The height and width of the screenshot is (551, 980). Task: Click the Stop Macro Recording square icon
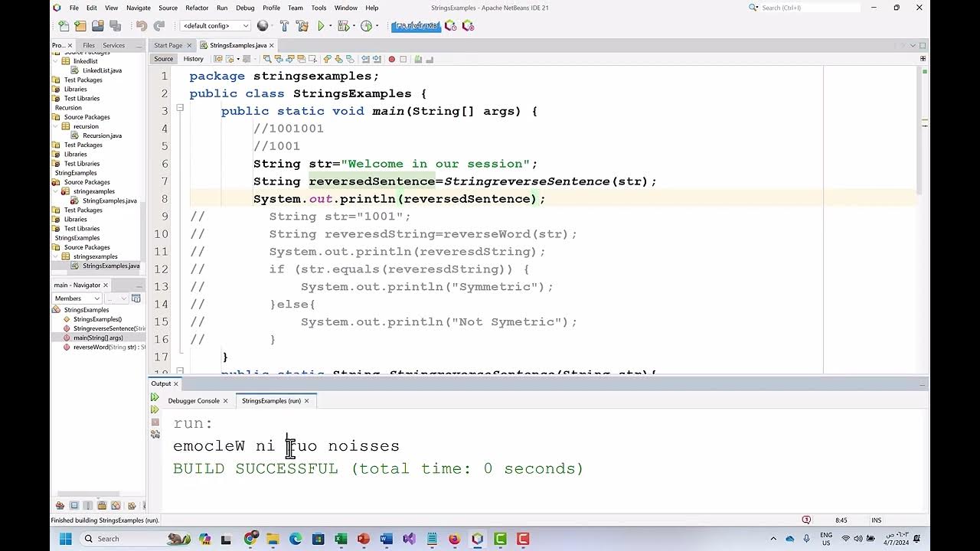pos(403,59)
